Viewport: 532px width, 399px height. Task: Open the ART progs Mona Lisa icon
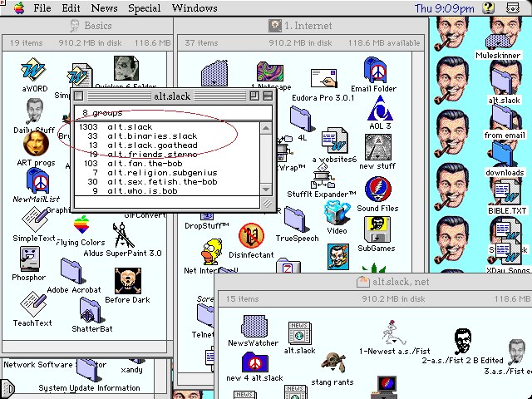36,144
